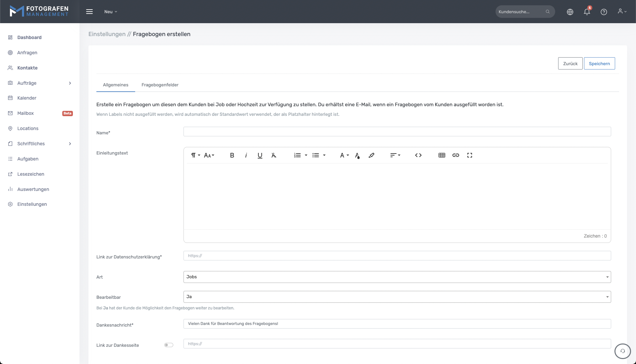Image resolution: width=636 pixels, height=364 pixels.
Task: Click the insert link icon
Action: pos(455,155)
